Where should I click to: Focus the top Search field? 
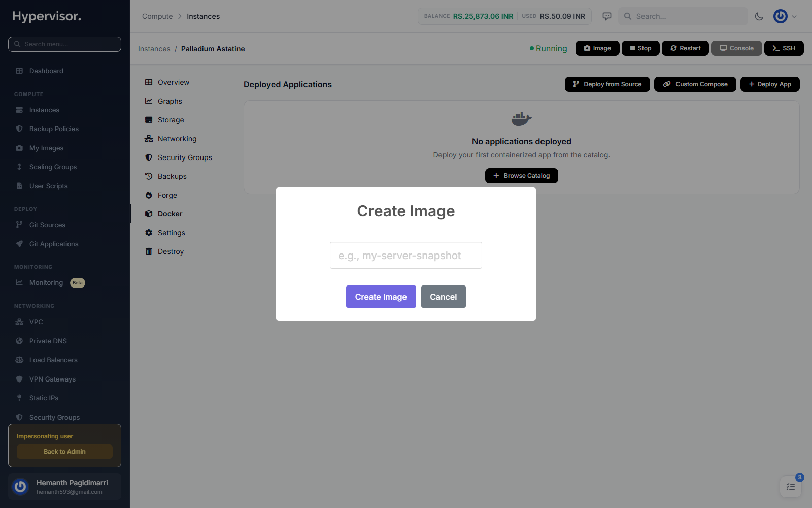click(683, 16)
